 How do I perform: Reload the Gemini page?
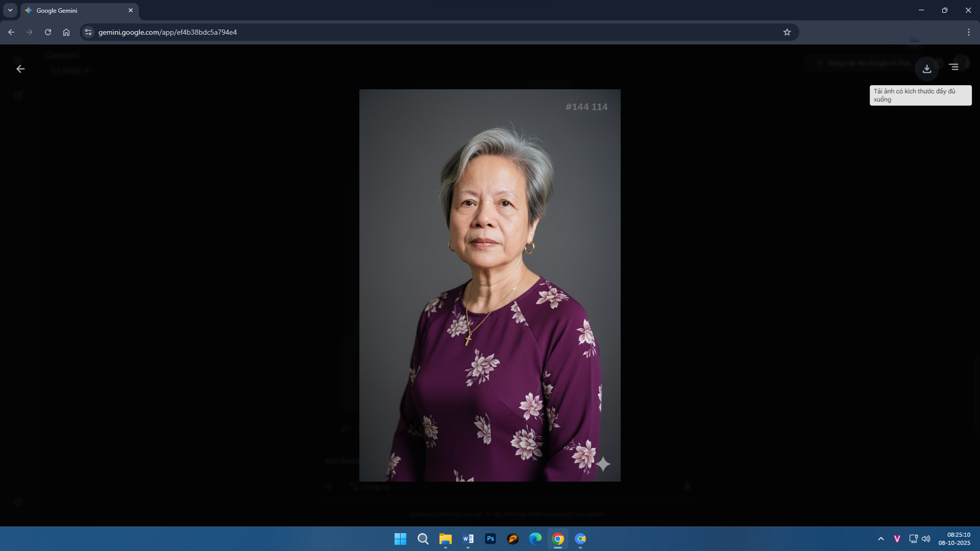[x=48, y=32]
